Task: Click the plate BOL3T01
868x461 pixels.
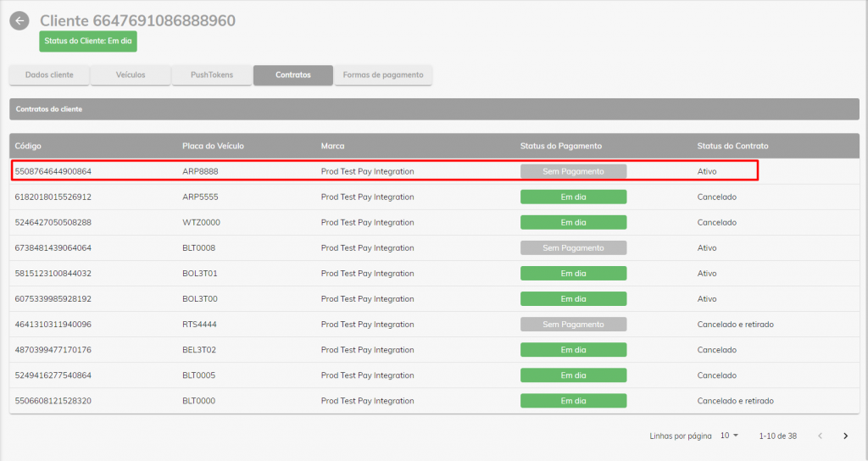Action: [200, 274]
